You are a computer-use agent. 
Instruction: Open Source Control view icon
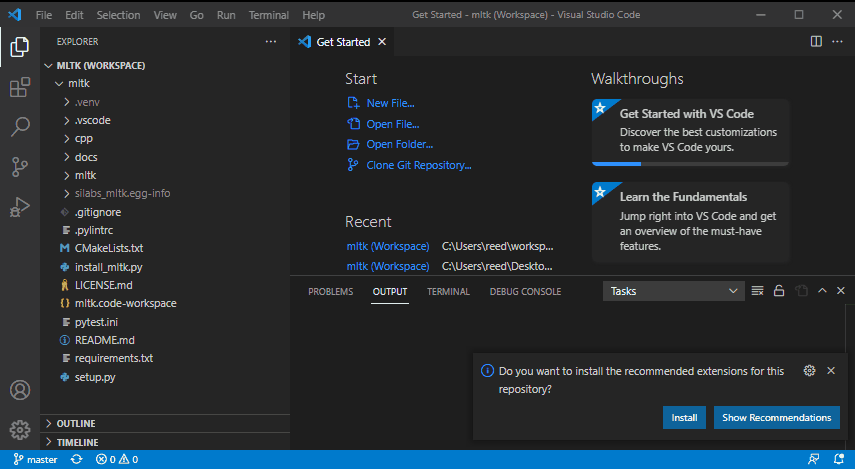click(x=19, y=166)
